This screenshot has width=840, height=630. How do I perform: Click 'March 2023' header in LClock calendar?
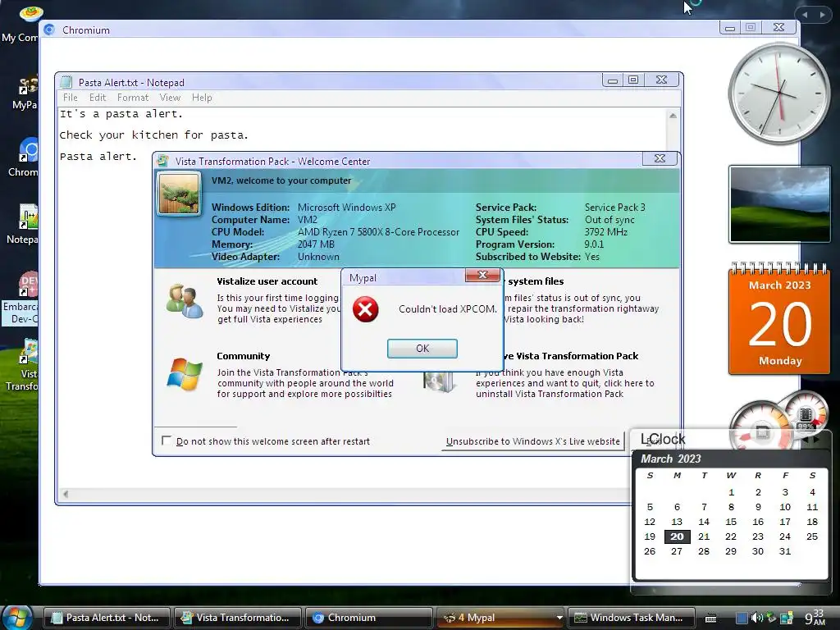pos(671,459)
